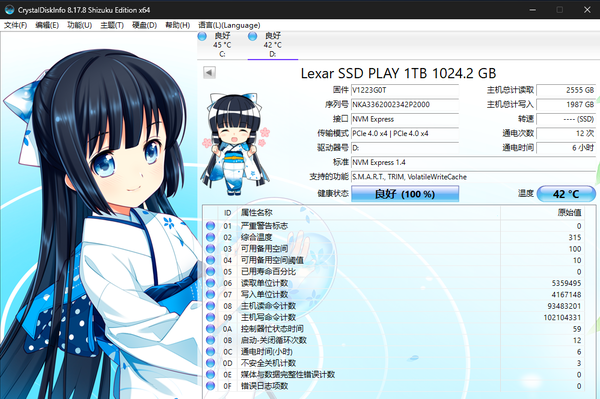Click the total host reads value 2555 GB

pyautogui.click(x=566, y=90)
